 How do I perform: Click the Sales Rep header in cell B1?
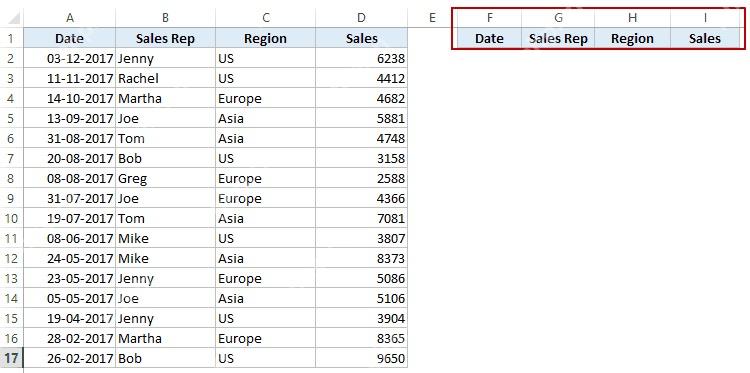pyautogui.click(x=165, y=38)
